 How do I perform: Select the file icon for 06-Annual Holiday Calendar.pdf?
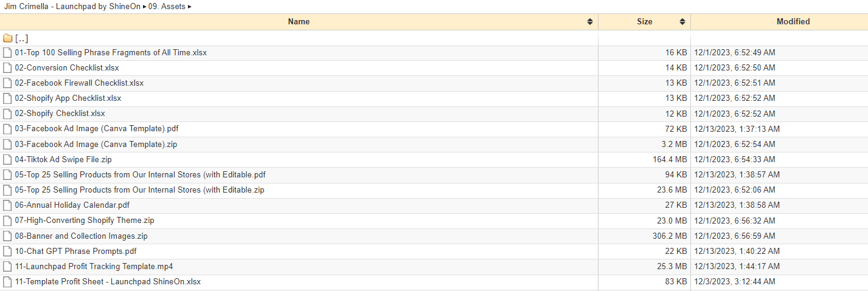[7, 205]
